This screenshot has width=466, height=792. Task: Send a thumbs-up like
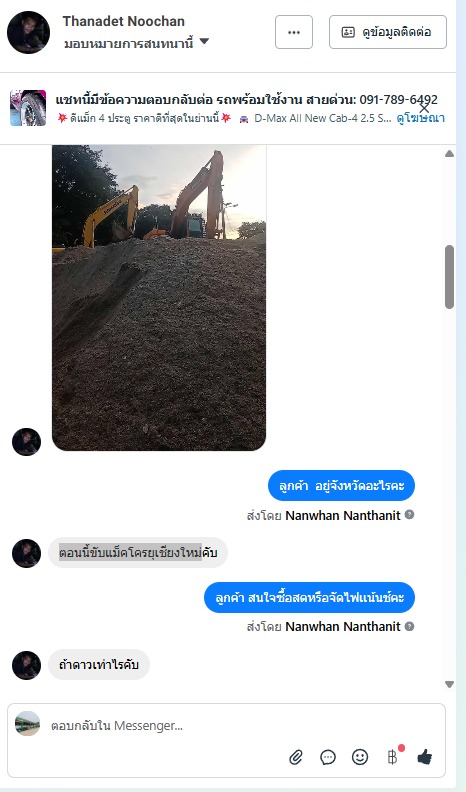coord(425,757)
